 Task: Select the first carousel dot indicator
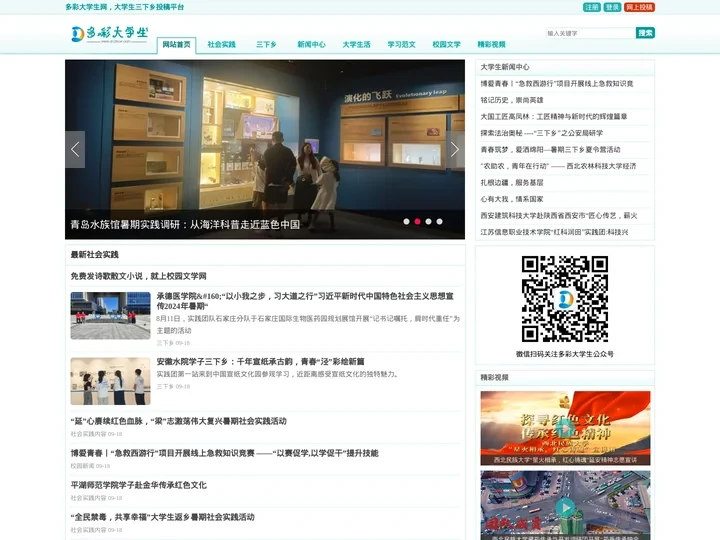coord(406,221)
